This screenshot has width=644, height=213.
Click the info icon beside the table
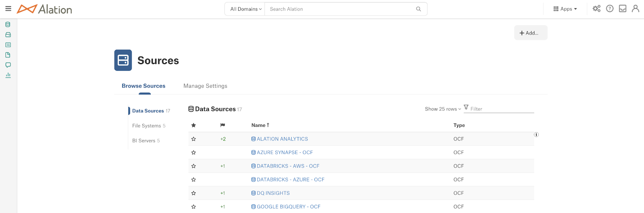pos(536,135)
